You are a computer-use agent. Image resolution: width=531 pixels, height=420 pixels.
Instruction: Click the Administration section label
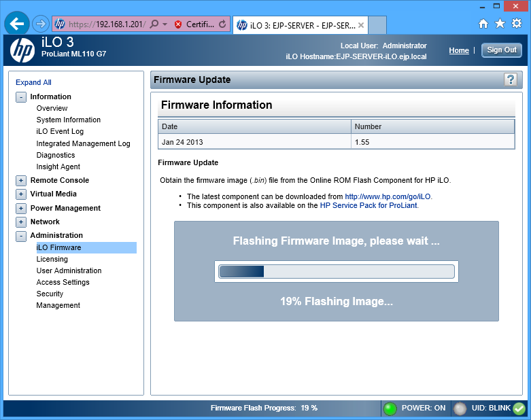pyautogui.click(x=56, y=235)
